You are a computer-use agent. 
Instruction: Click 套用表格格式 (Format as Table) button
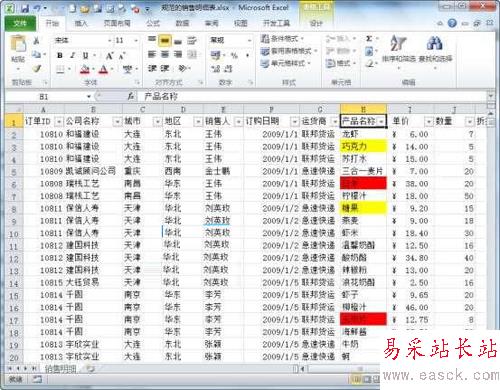click(x=289, y=51)
